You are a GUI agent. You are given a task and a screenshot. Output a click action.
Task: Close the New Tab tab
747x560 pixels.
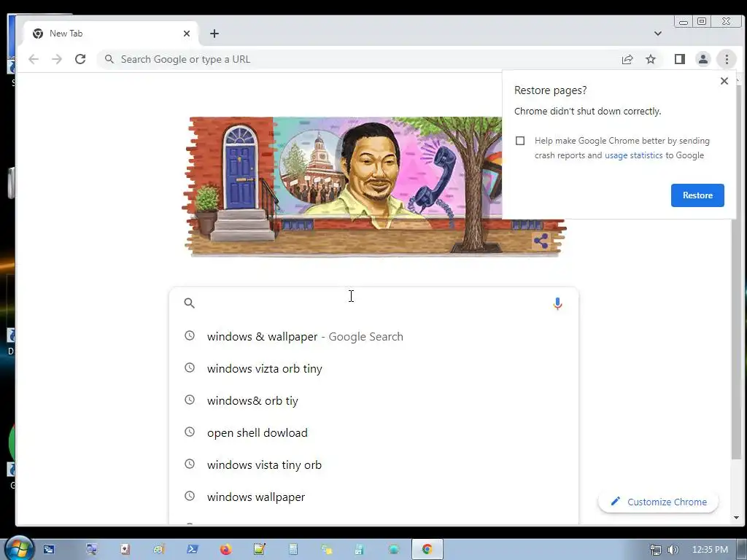click(x=187, y=34)
